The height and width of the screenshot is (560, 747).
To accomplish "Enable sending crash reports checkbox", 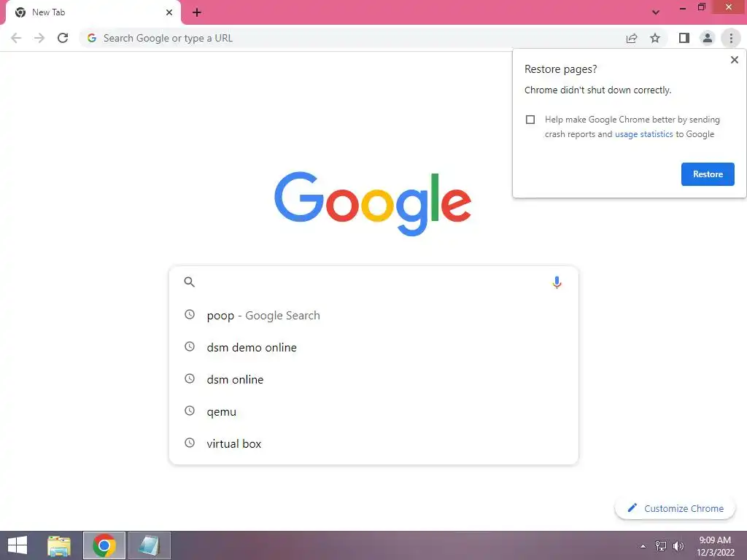I will click(x=530, y=120).
